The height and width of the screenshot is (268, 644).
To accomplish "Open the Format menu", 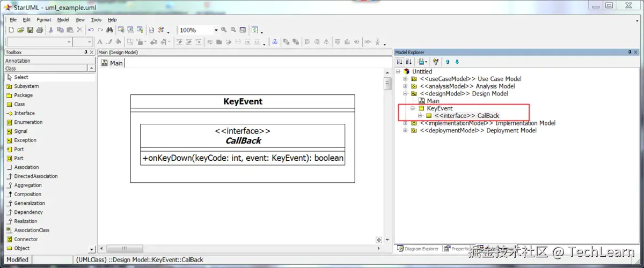I will [x=44, y=20].
